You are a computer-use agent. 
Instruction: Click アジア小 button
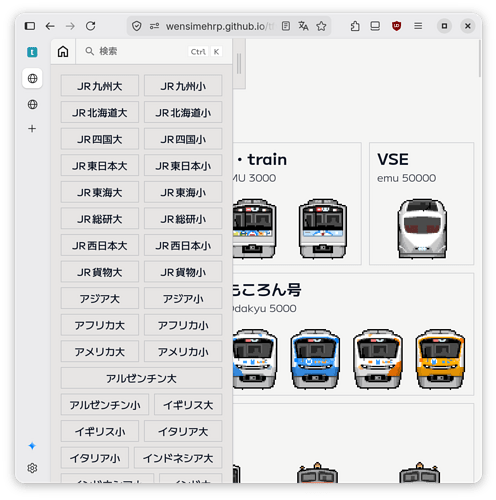point(183,298)
